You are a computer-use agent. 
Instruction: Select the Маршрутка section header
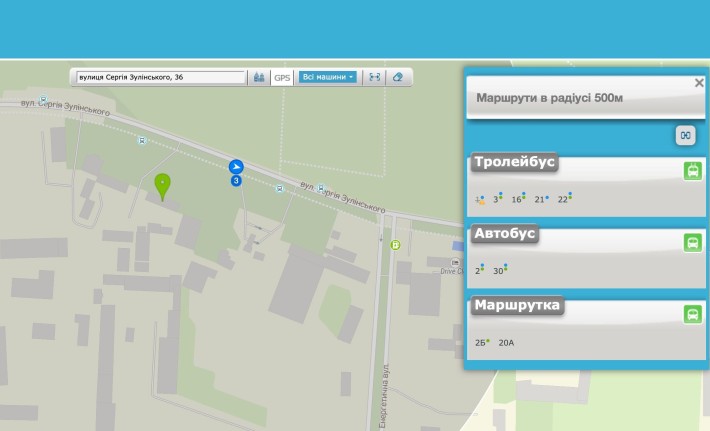click(518, 305)
